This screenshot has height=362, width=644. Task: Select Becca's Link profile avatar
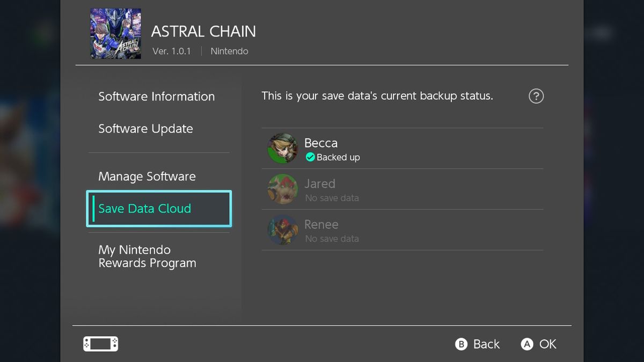(x=282, y=149)
